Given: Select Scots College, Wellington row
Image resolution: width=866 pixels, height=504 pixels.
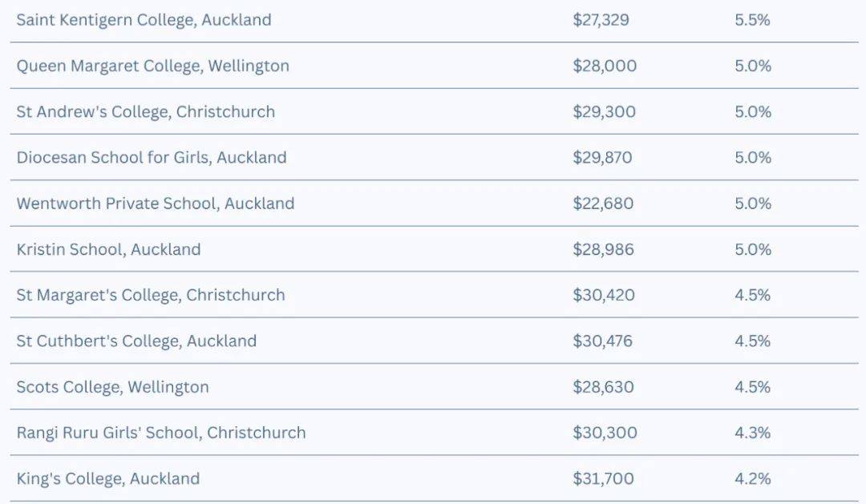Looking at the screenshot, I should coord(434,386).
